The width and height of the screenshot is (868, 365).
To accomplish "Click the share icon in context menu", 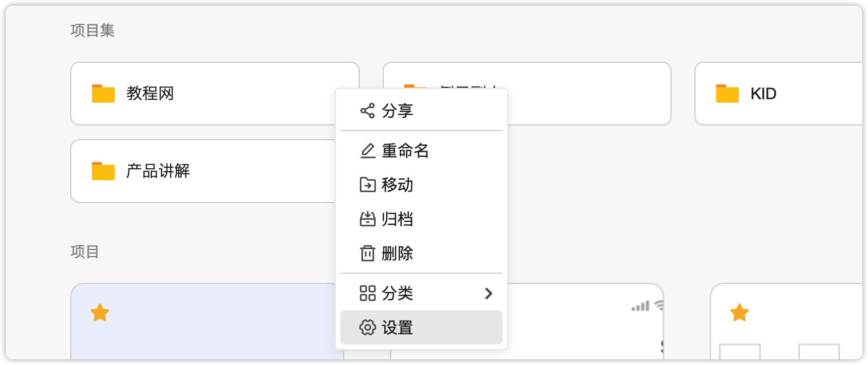I will [x=367, y=111].
